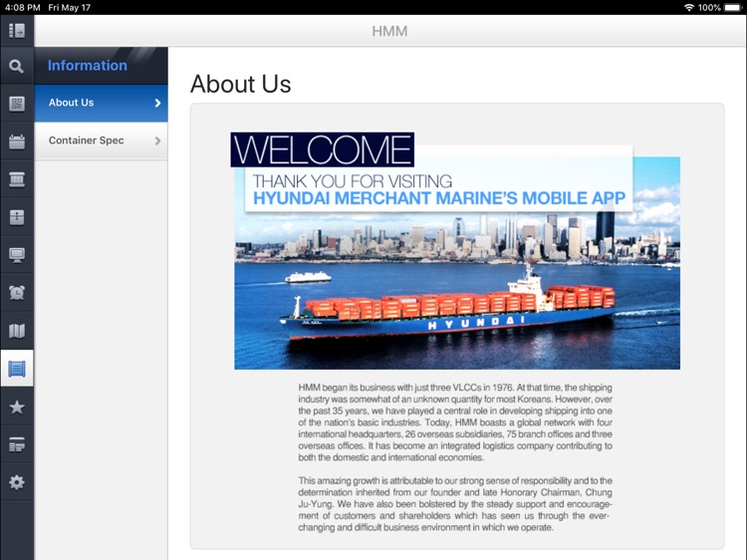This screenshot has height=560, width=747.
Task: Tap the 'THANK YOU FOR VISITING' text
Action: point(352,181)
